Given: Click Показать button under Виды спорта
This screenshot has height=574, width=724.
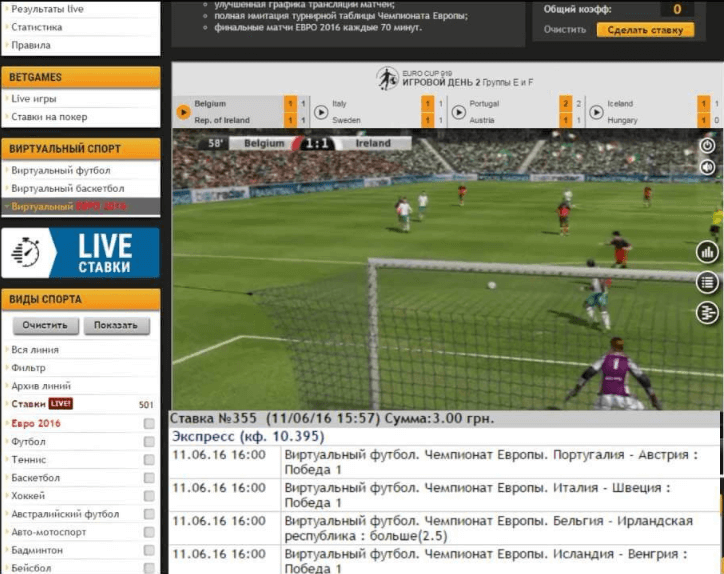Looking at the screenshot, I should coord(116,326).
